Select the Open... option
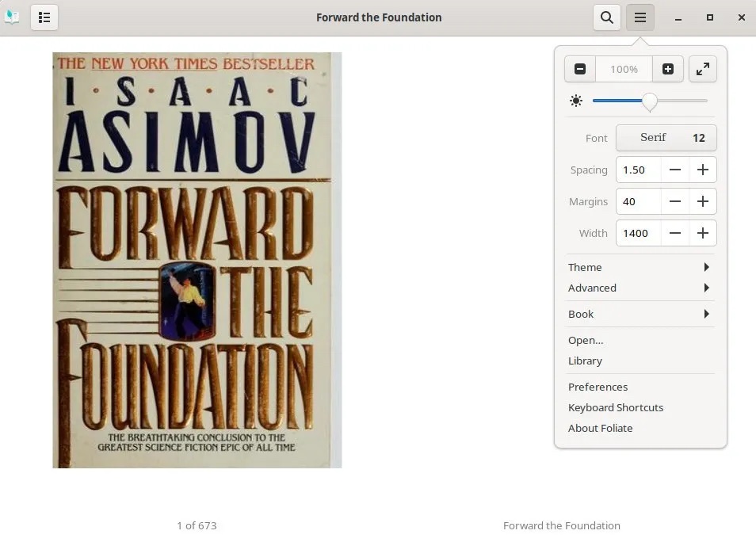This screenshot has height=542, width=756. (x=586, y=340)
